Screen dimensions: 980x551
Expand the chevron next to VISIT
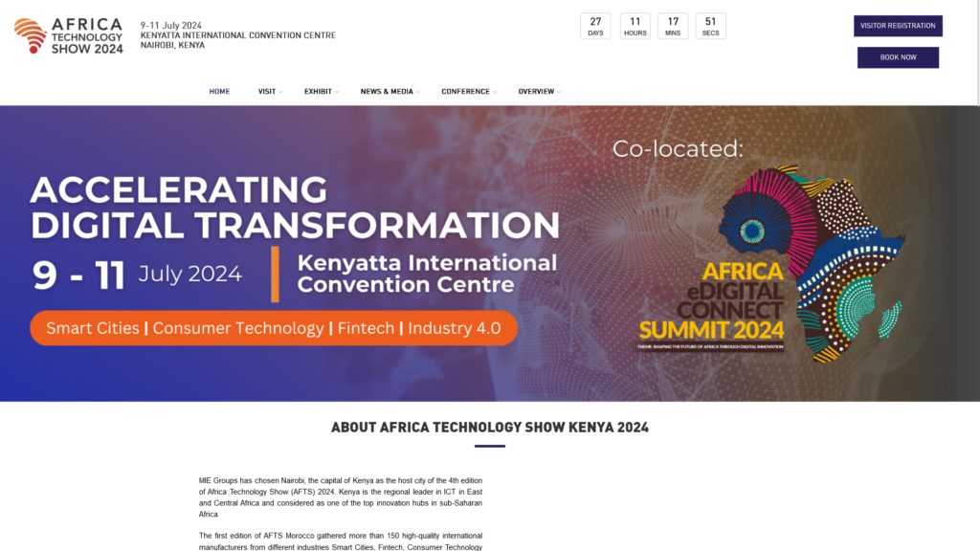tap(280, 92)
